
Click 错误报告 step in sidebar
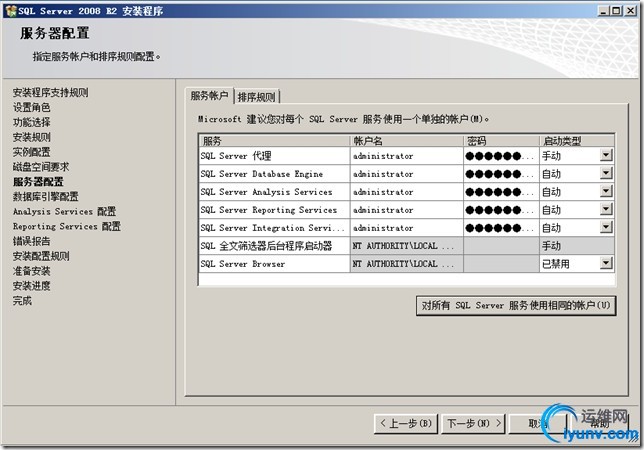(32, 241)
